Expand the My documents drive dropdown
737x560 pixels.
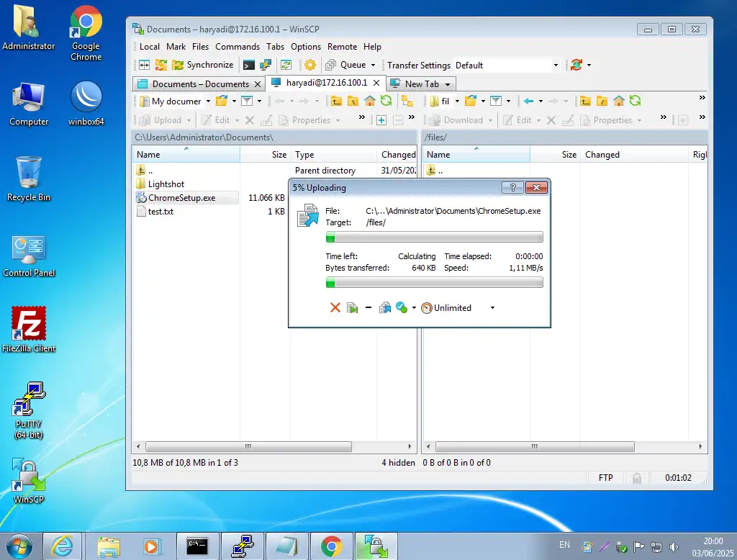click(207, 101)
